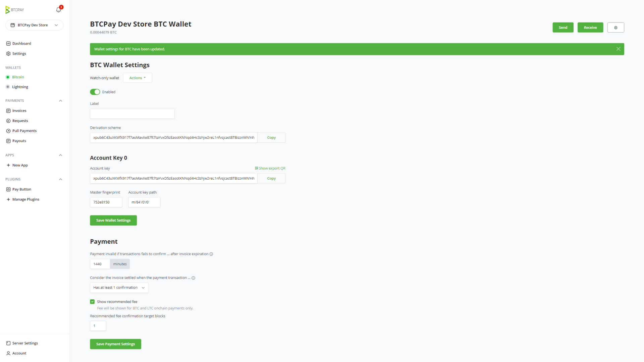The width and height of the screenshot is (644, 362).
Task: Enable the Show recommended fee checkbox
Action: coord(93,301)
